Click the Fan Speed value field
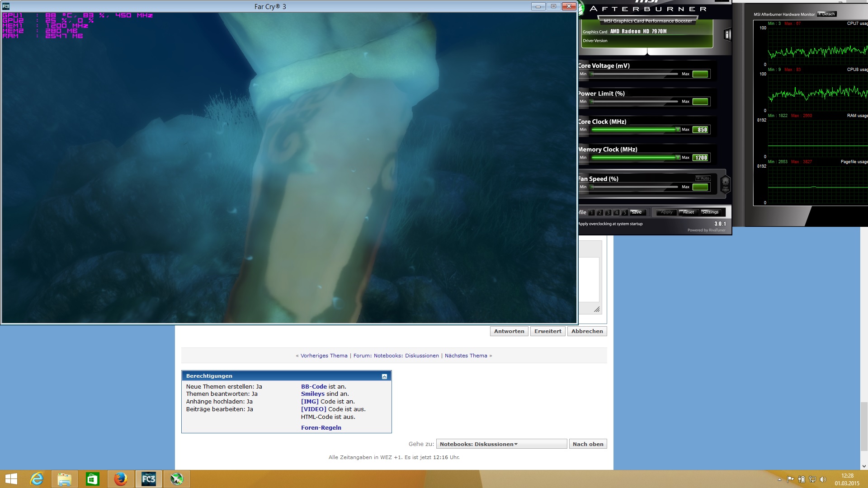 pyautogui.click(x=700, y=187)
